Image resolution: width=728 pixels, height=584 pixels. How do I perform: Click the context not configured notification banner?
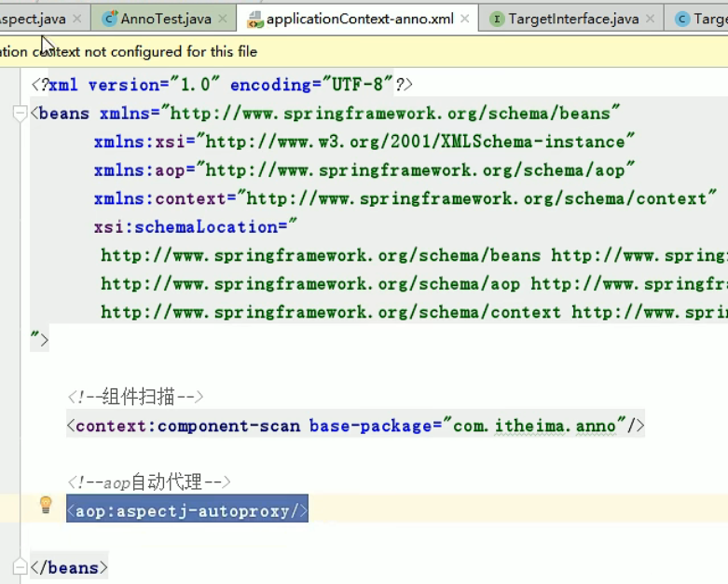[364, 51]
